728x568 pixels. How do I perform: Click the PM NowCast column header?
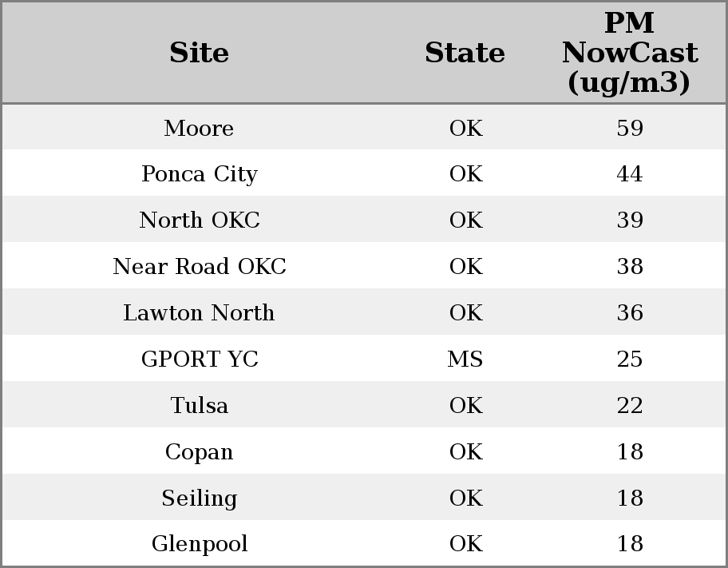coord(629,53)
